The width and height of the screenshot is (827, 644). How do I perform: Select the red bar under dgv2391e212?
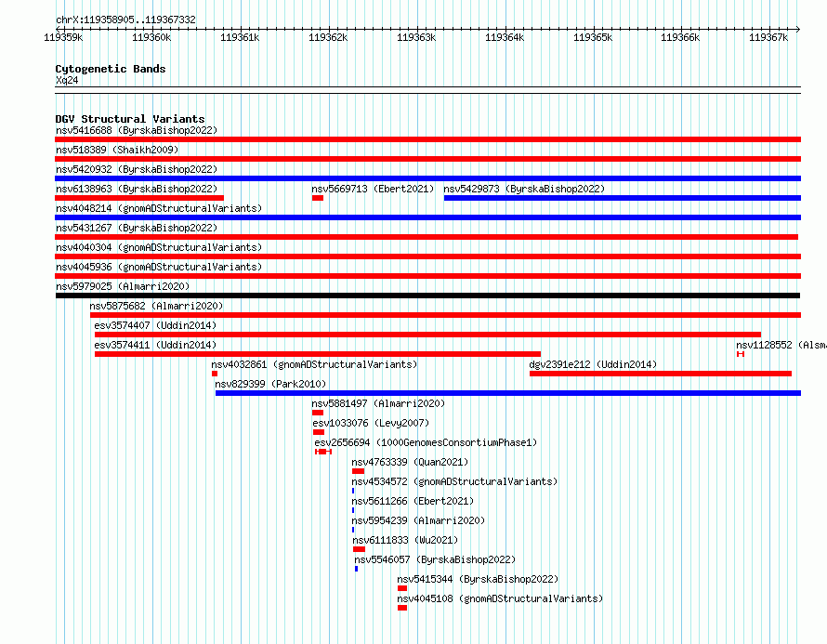coord(661,374)
